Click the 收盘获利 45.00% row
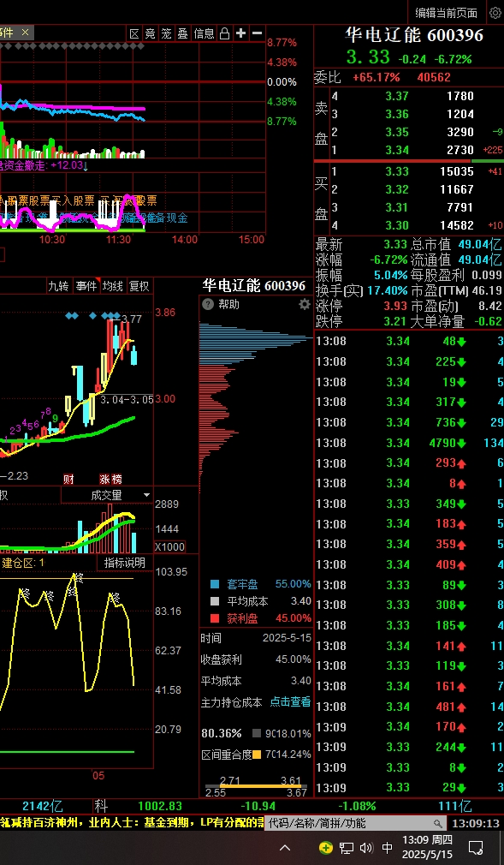 pos(256,659)
